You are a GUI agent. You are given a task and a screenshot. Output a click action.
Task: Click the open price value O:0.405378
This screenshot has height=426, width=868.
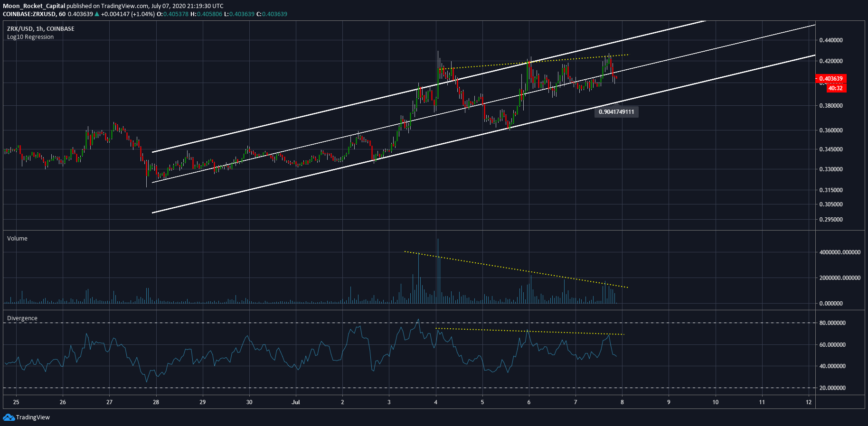173,14
